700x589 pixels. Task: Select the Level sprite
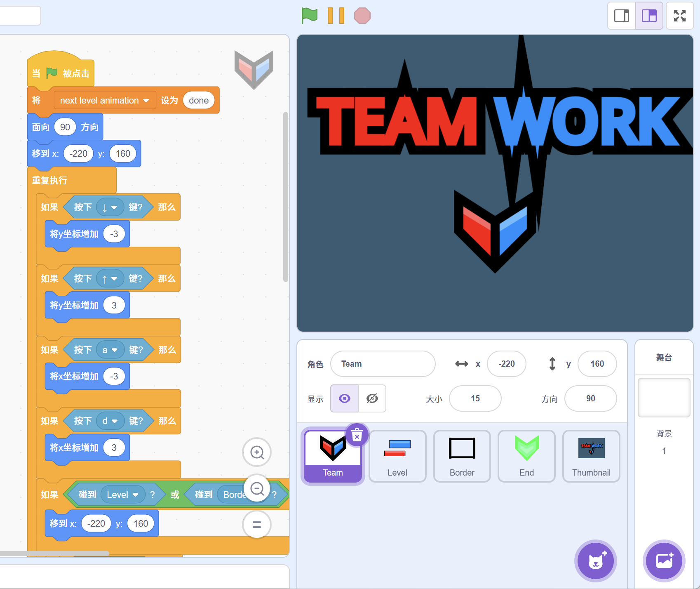[397, 456]
